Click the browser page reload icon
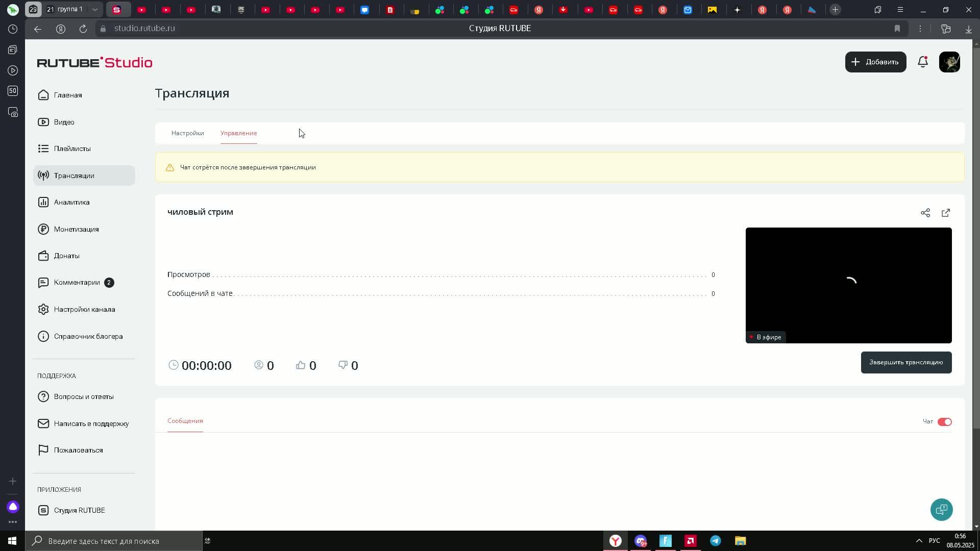The height and width of the screenshot is (551, 980). click(83, 29)
